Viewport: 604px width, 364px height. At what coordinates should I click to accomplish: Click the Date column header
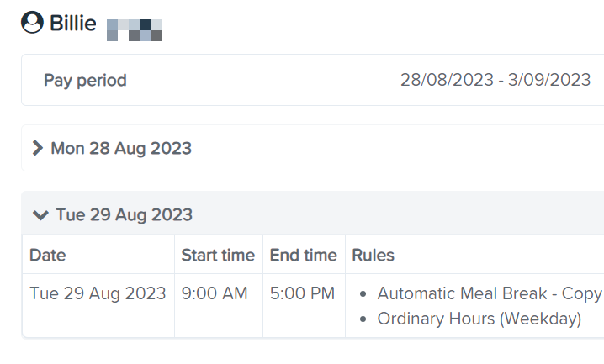point(48,255)
